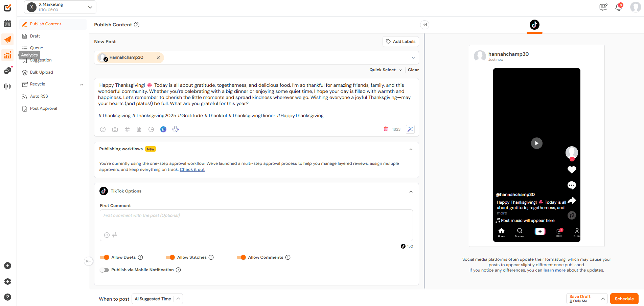Follow the 'Check it out' link
The width and height of the screenshot is (644, 306).
(x=192, y=170)
